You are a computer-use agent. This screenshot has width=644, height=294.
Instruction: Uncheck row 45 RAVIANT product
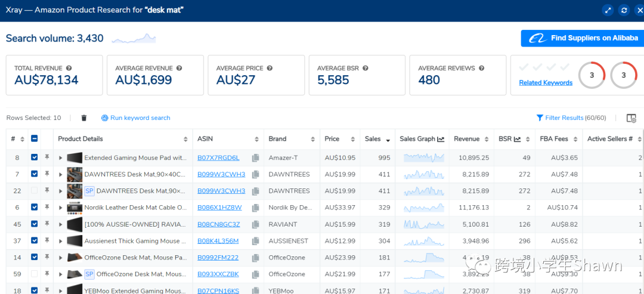(x=35, y=224)
